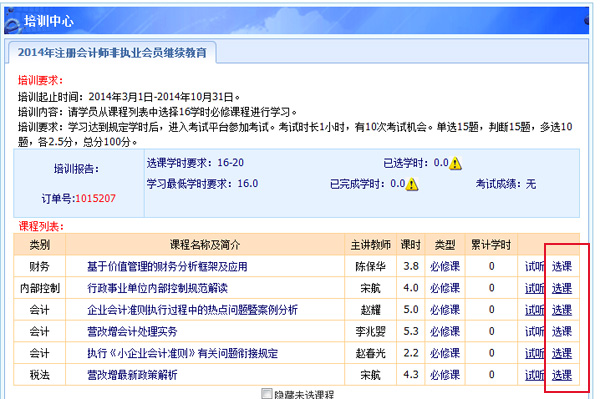The image size is (600, 399).
Task: Click the 类别 column header
Action: pyautogui.click(x=40, y=245)
